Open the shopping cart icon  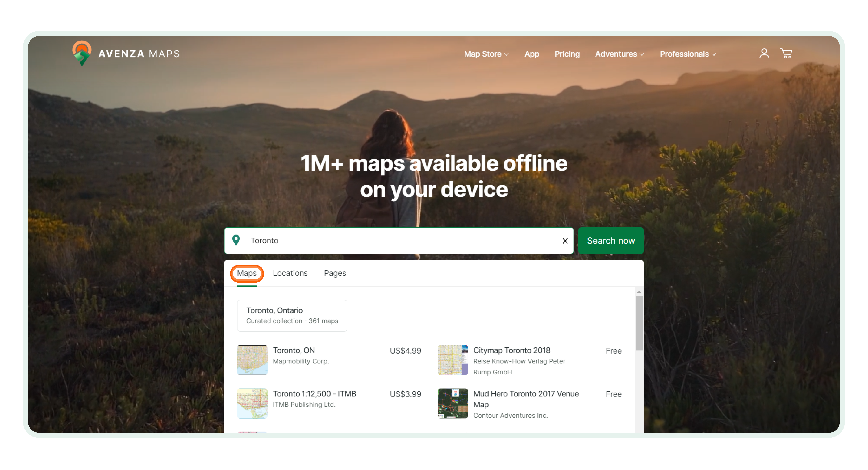coord(786,54)
